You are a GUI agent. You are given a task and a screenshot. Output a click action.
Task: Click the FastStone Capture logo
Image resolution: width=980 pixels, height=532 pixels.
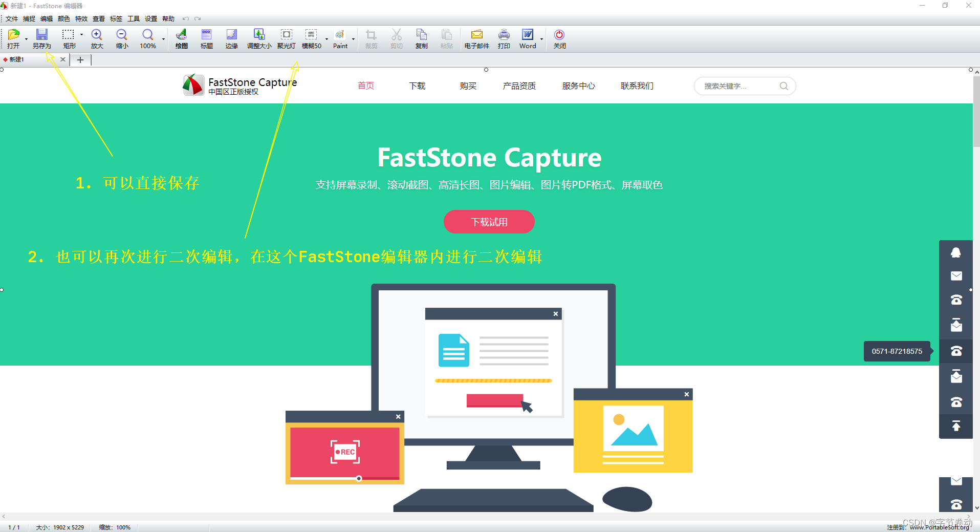[x=240, y=85]
